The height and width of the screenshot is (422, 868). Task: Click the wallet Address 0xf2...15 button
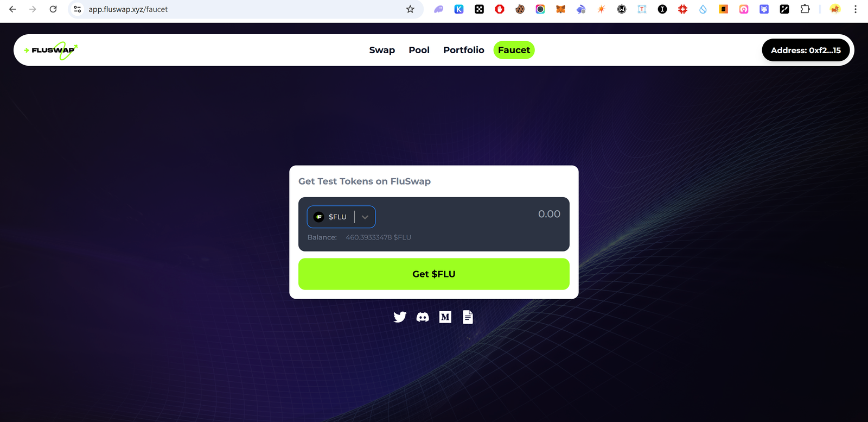point(806,50)
